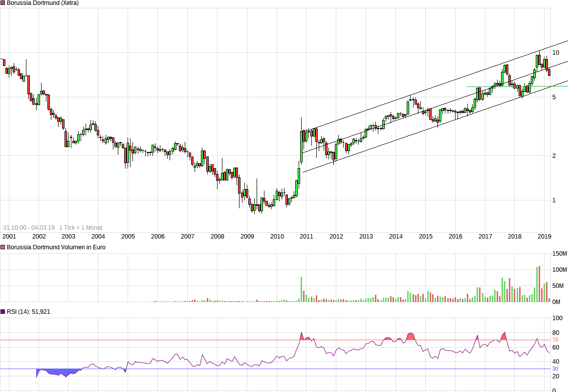
Task: Click the 2002 year label on the axis
Action: [39, 237]
